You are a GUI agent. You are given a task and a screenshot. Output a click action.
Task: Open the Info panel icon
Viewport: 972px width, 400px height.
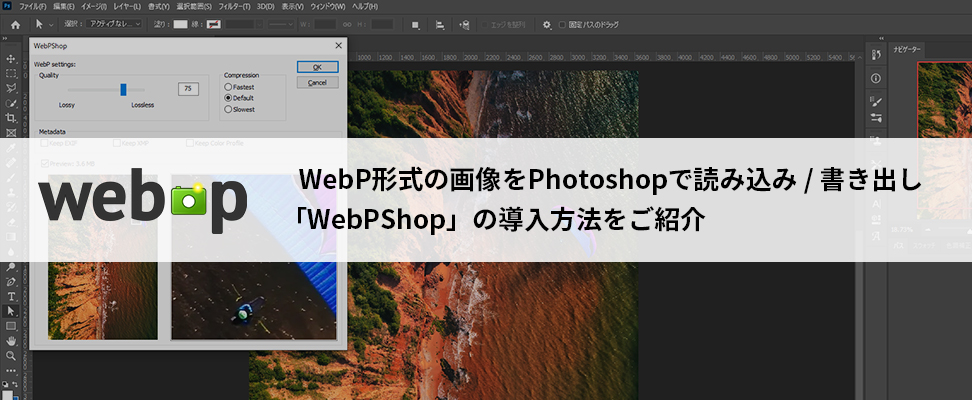877,79
